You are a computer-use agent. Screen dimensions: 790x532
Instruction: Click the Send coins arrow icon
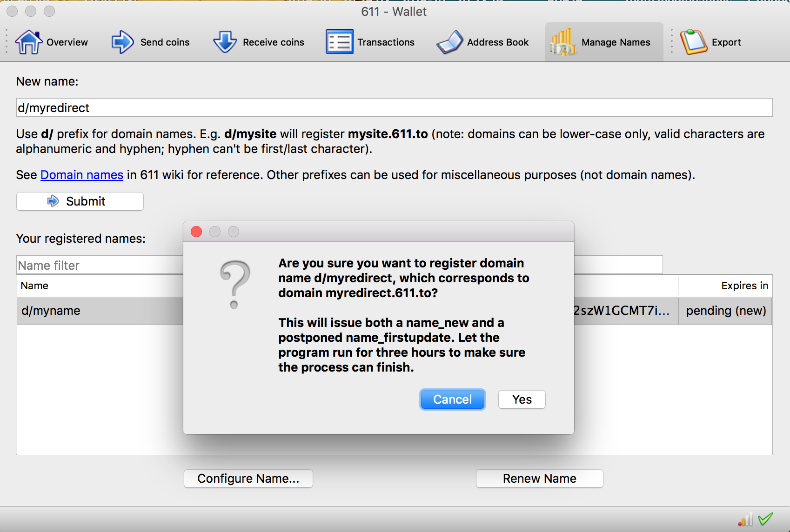(x=123, y=42)
